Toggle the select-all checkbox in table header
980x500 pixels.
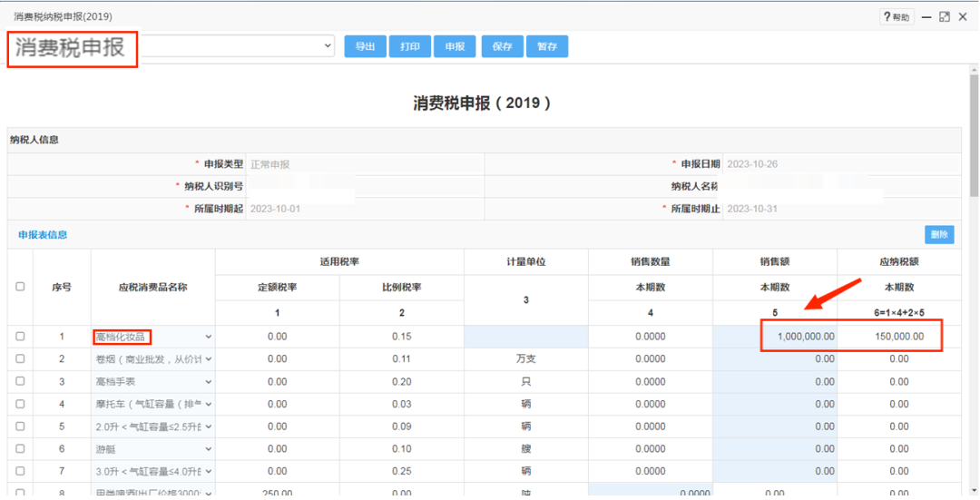click(20, 286)
